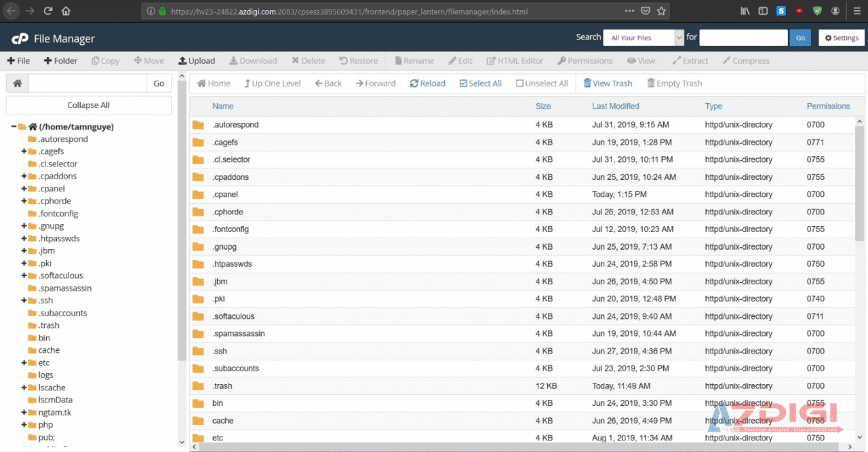This screenshot has width=868, height=452.
Task: Open View Trash
Action: click(x=607, y=83)
